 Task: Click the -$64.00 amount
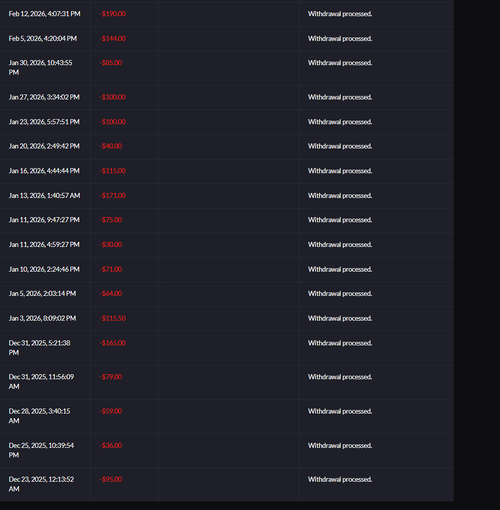(x=111, y=293)
